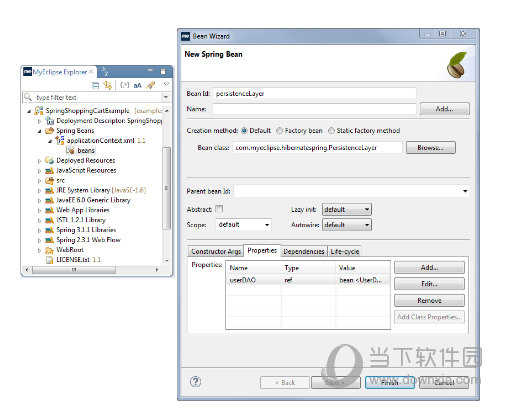Click the aA toolbar icon in Explorer
This screenshot has height=409, width=506.
point(137,86)
